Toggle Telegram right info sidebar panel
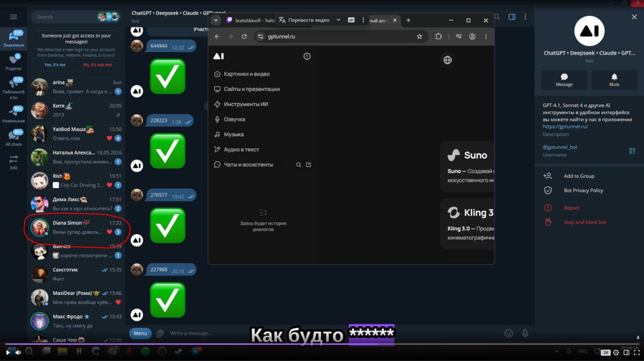This screenshot has width=644, height=361. click(x=512, y=17)
